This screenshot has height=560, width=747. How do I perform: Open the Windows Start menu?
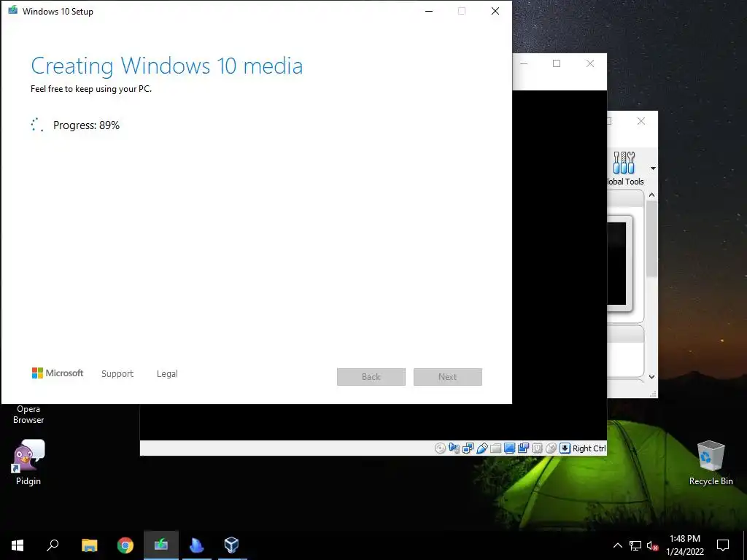pos(18,545)
